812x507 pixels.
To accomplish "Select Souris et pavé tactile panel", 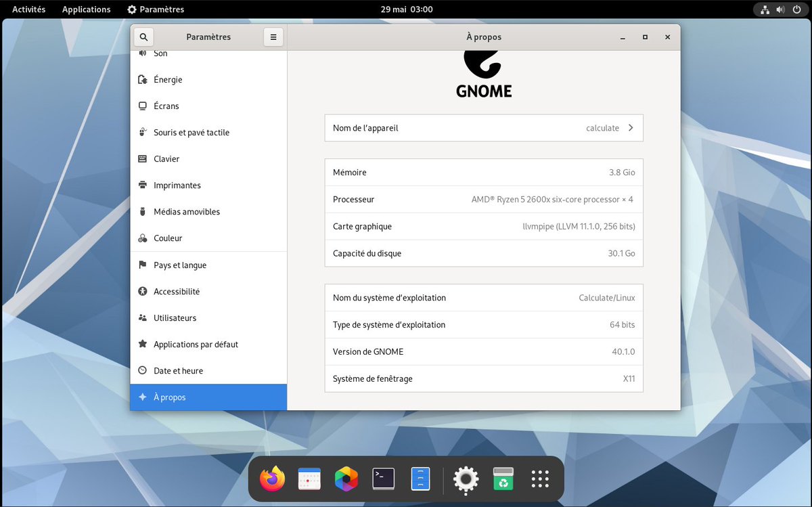I will pos(208,132).
